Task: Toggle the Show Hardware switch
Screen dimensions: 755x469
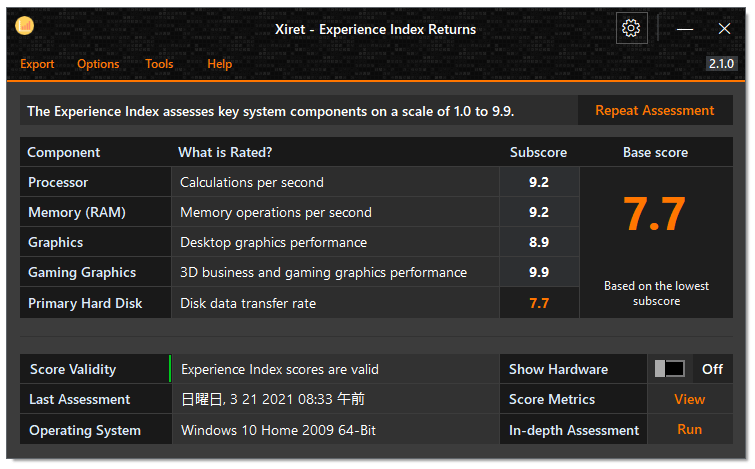Action: [x=670, y=369]
